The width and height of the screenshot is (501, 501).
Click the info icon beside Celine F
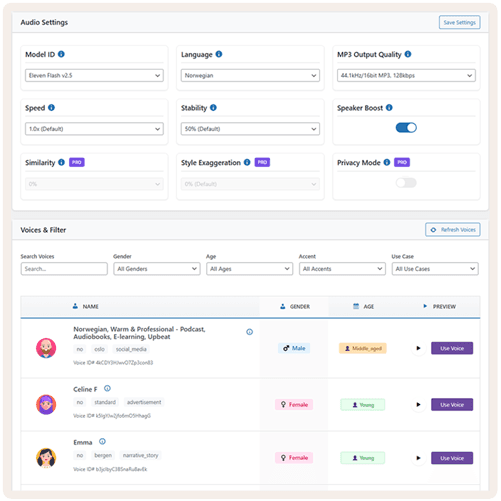point(107,388)
